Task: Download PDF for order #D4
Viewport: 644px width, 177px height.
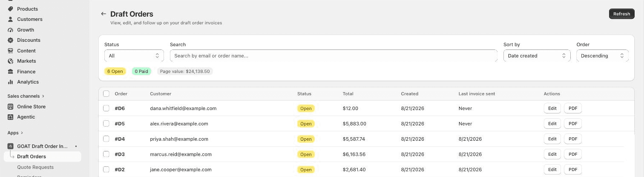Action: (572, 139)
